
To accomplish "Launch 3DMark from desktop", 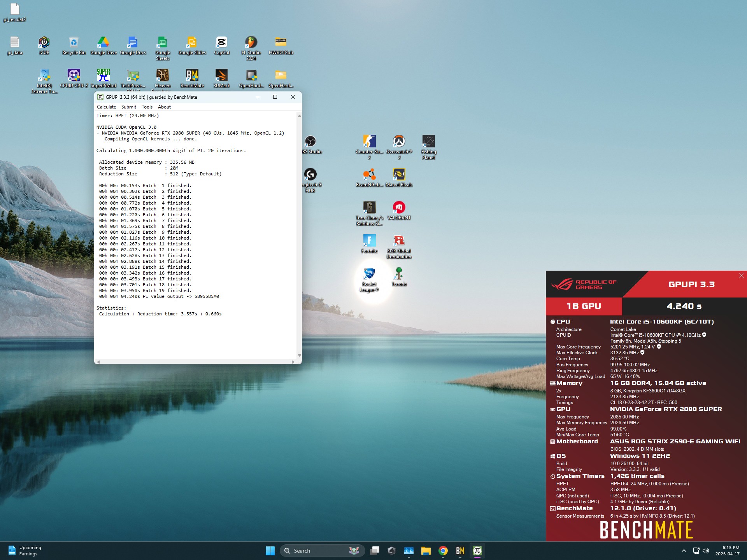I will pos(221,79).
